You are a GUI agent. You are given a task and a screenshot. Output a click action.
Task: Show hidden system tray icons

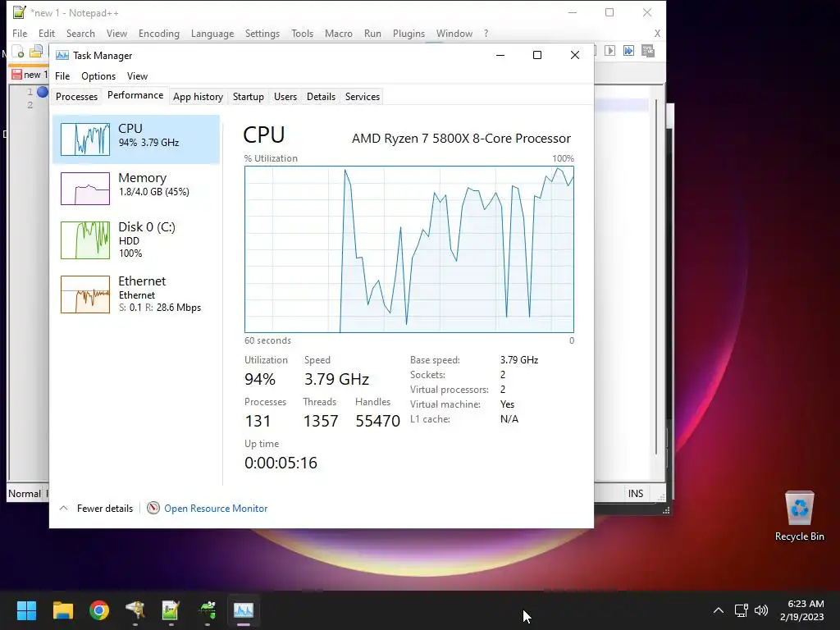pyautogui.click(x=719, y=610)
